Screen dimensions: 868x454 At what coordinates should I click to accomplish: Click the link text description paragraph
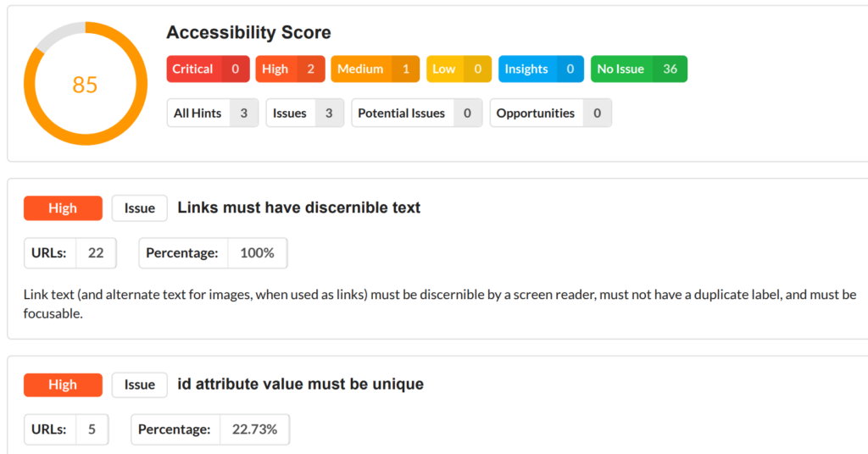coord(440,303)
